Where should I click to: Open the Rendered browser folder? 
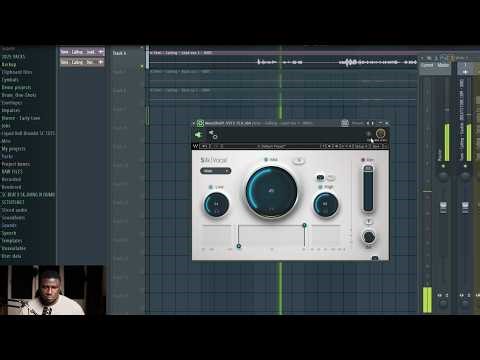click(x=12, y=187)
